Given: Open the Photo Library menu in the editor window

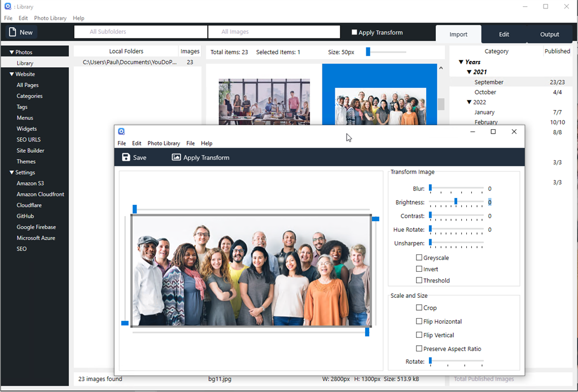Looking at the screenshot, I should click(x=164, y=143).
